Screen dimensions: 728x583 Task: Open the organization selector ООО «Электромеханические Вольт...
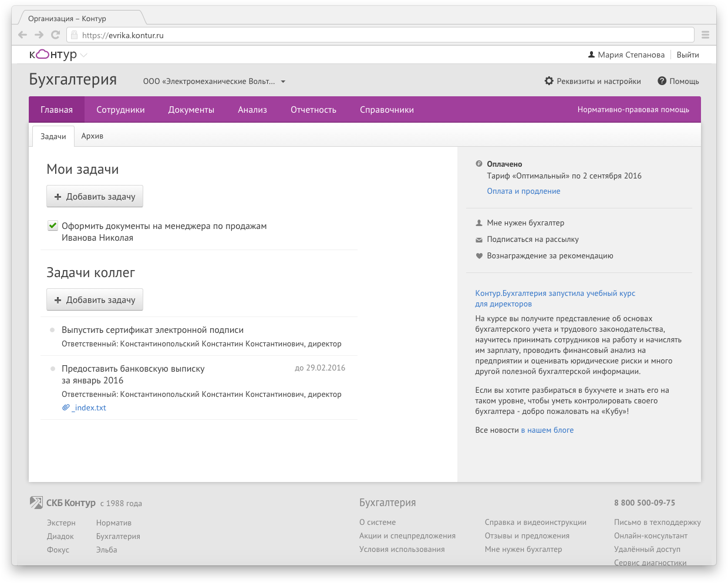214,82
